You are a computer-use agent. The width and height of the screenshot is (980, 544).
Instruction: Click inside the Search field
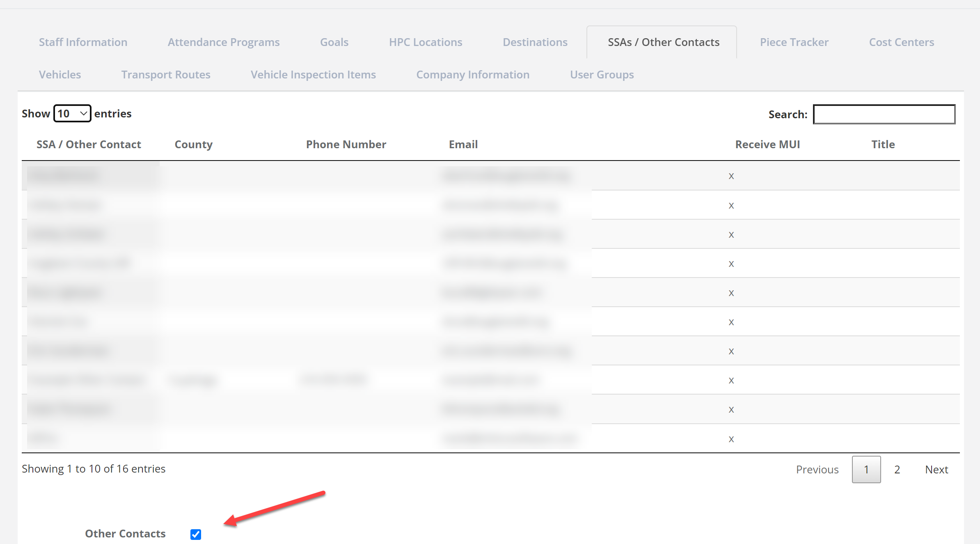(x=884, y=115)
